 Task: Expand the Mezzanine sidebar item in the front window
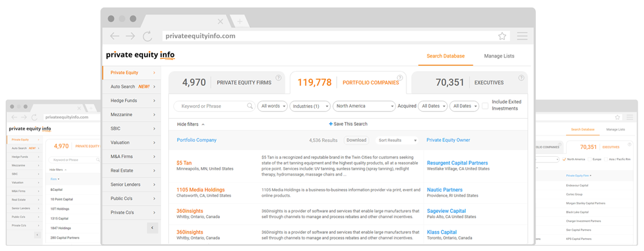click(x=131, y=114)
